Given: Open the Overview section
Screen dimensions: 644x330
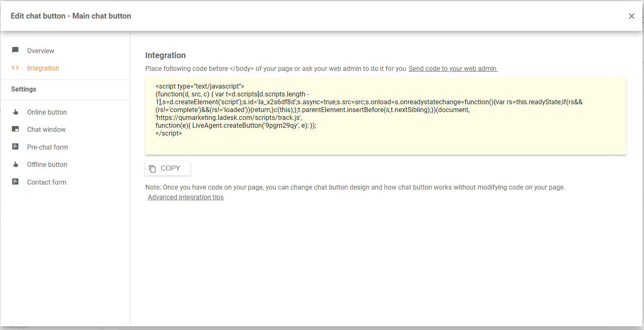Looking at the screenshot, I should click(40, 51).
